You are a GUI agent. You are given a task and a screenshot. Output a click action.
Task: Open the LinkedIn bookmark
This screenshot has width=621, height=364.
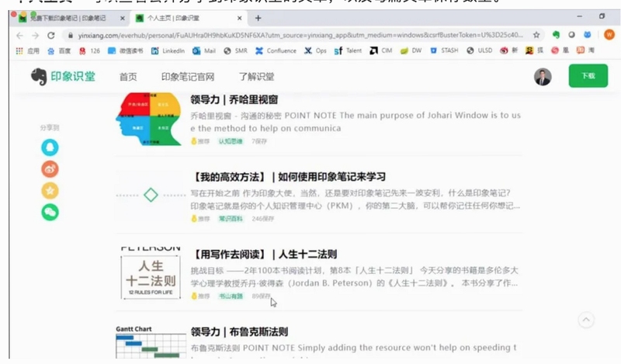(x=168, y=50)
